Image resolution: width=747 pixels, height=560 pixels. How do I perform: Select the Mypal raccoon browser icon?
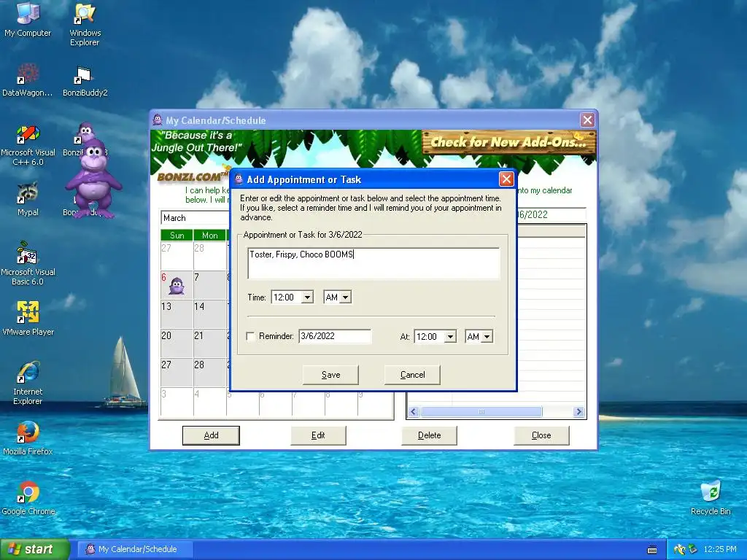click(x=28, y=200)
